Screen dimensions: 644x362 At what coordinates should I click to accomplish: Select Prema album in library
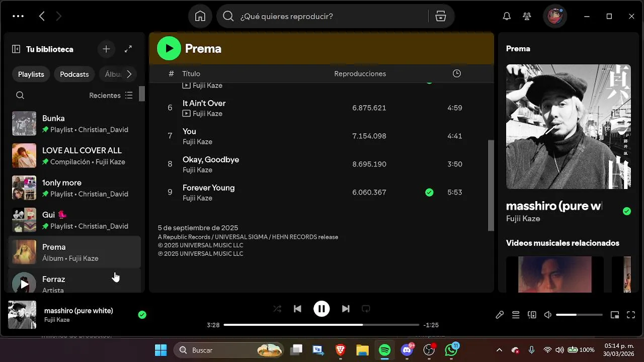(x=74, y=252)
